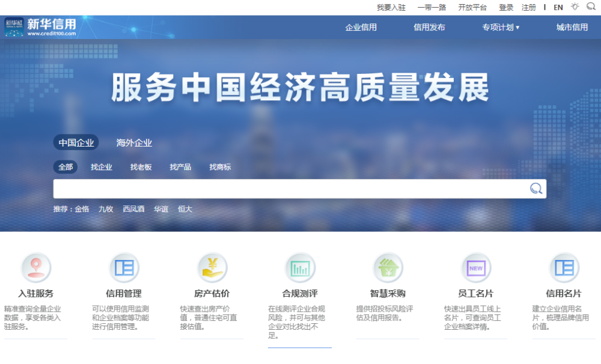Open the 信用管理 service icon
Image resolution: width=601 pixels, height=364 pixels.
point(124,267)
